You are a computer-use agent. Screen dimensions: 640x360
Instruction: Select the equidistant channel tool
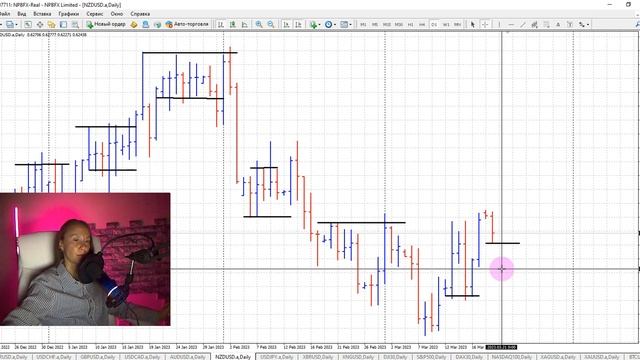pos(534,24)
